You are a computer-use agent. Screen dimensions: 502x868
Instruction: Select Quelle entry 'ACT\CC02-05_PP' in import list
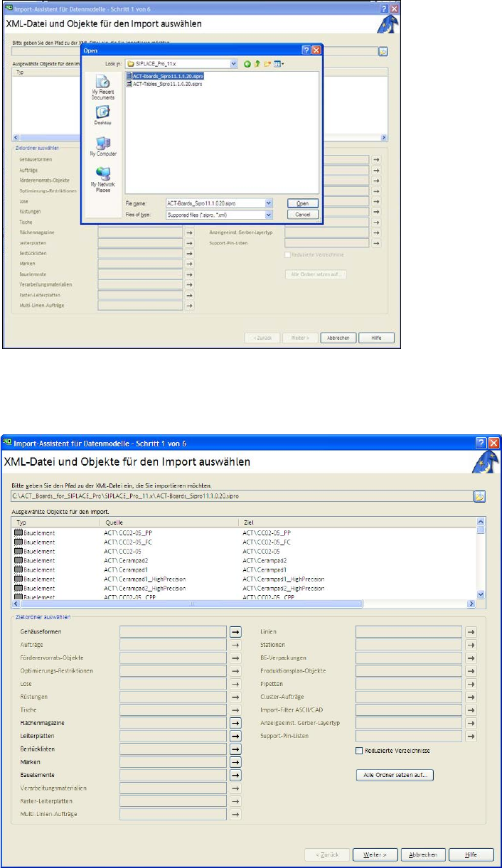127,532
